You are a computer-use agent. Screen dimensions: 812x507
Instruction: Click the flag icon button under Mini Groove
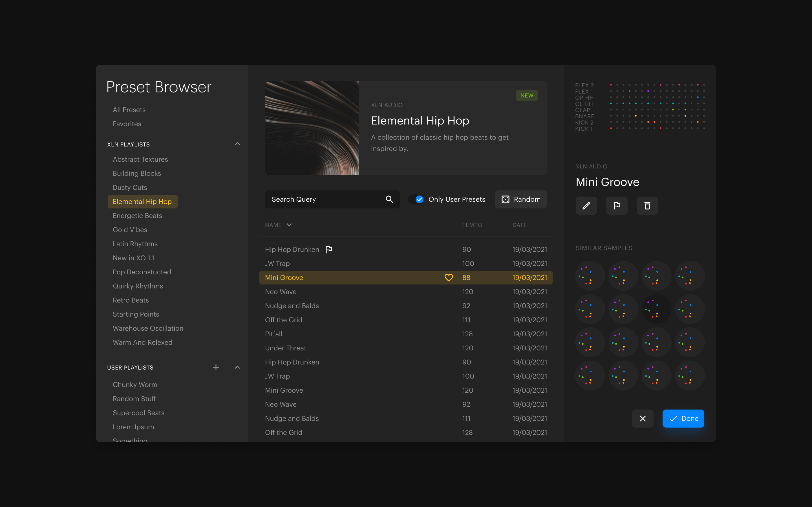coord(617,206)
